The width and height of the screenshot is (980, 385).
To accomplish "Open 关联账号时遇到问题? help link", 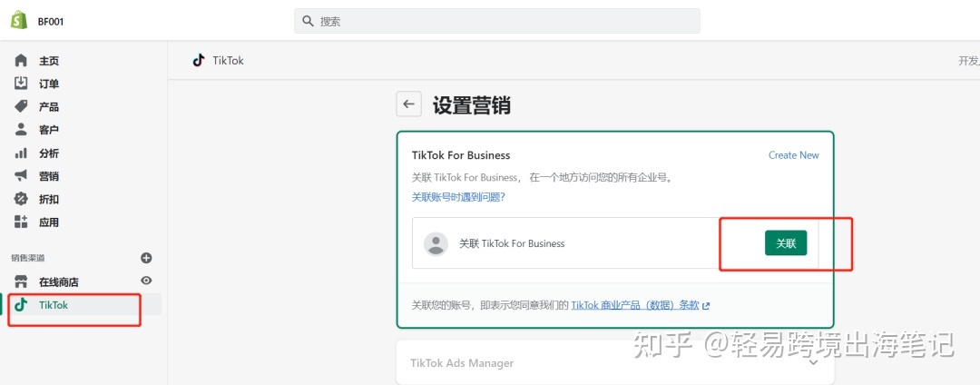I will pyautogui.click(x=458, y=197).
